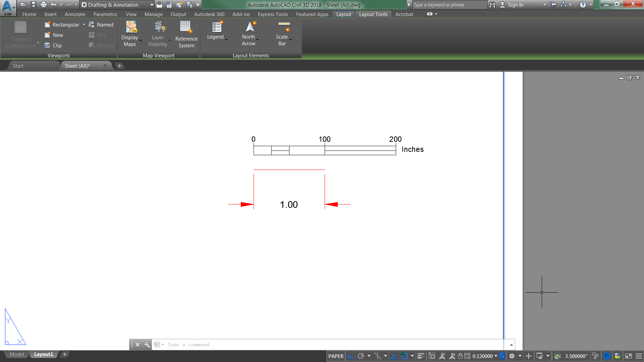Open the Rectangular viewport dropdown

coord(84,24)
